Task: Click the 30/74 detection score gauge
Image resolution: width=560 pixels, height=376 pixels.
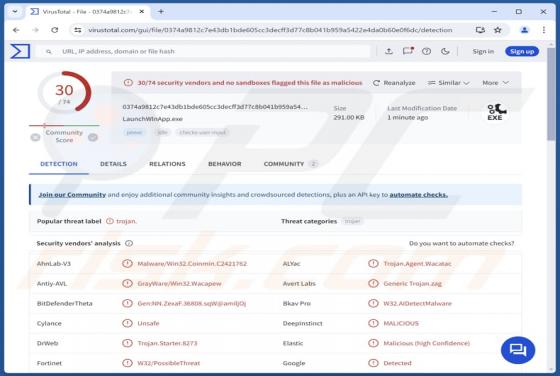Action: pos(64,93)
